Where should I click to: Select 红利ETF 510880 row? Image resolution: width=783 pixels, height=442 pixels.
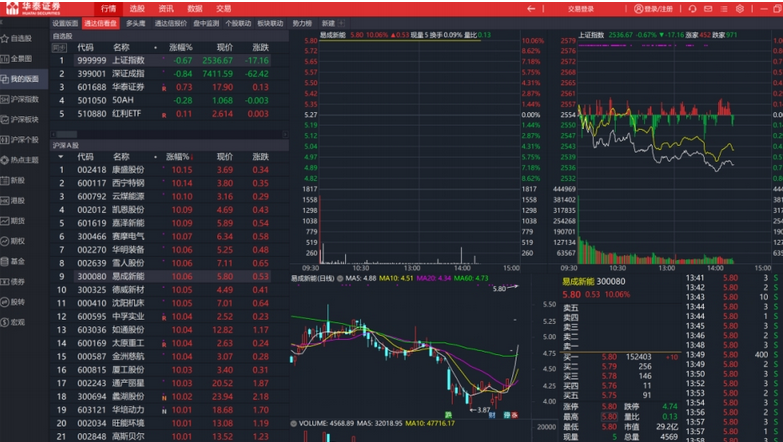170,114
